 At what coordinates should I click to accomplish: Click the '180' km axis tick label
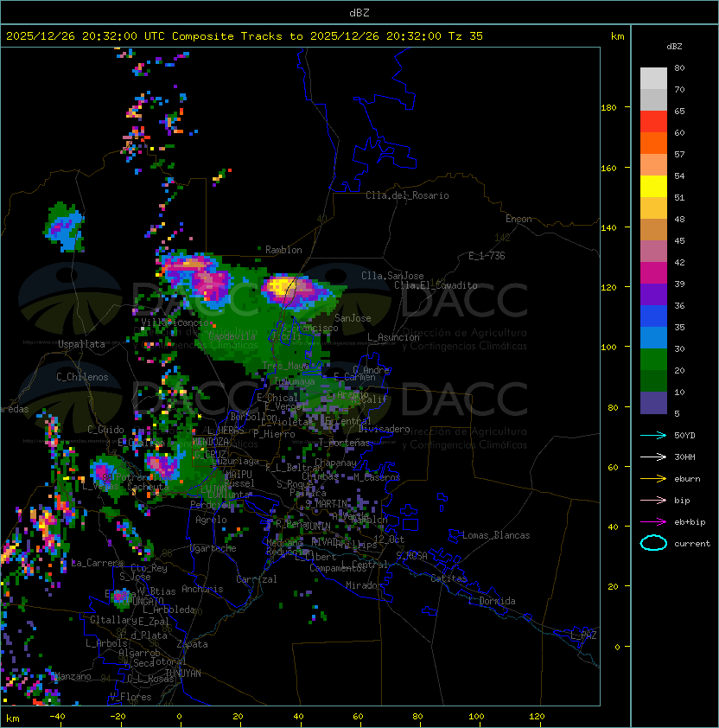(x=608, y=108)
